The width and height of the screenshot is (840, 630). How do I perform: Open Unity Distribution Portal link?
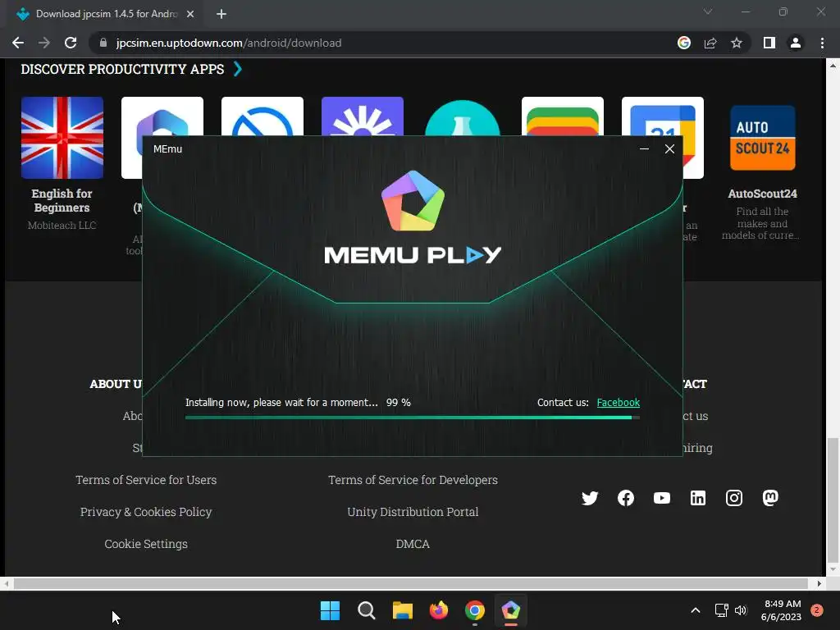[413, 512]
